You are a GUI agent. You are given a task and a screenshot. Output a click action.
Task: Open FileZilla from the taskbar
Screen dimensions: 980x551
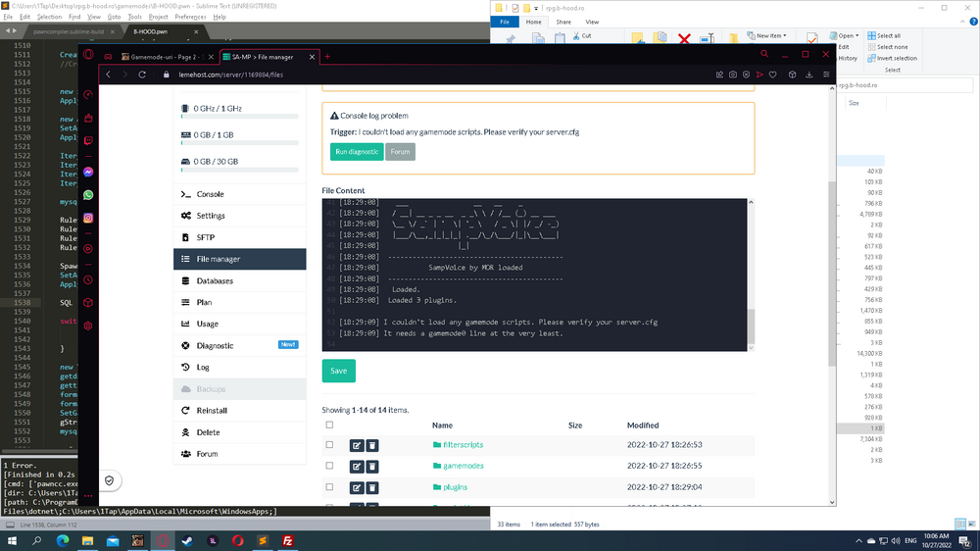(287, 541)
